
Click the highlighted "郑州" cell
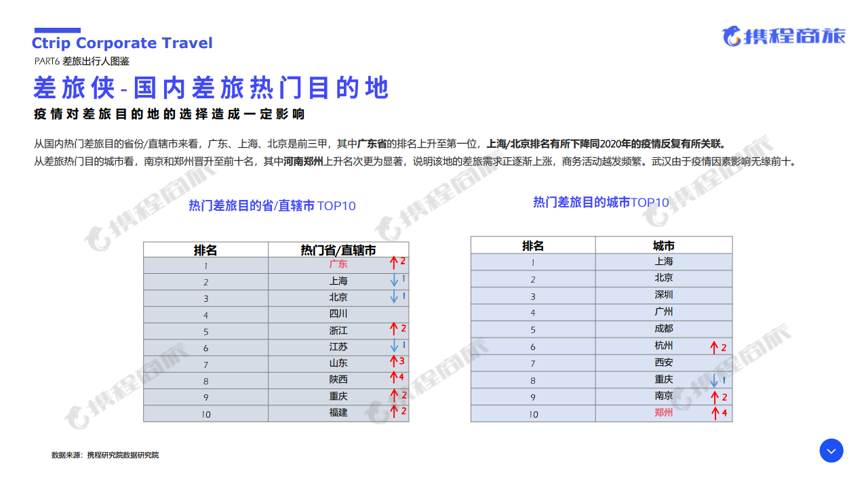point(664,413)
